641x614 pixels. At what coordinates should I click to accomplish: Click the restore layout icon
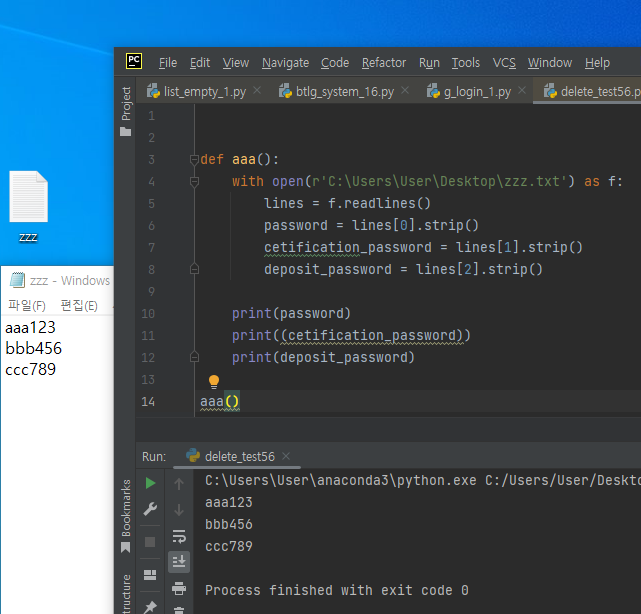150,575
